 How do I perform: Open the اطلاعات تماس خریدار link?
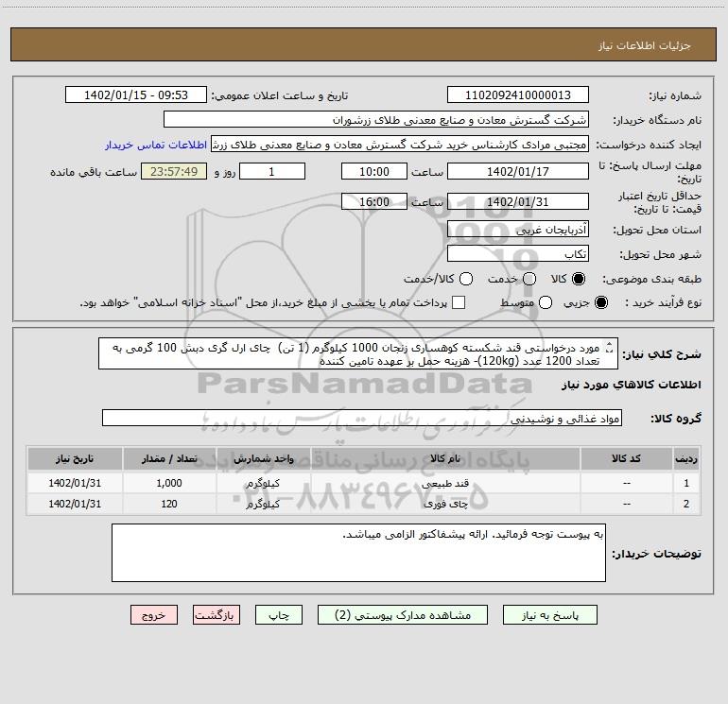pos(156,145)
